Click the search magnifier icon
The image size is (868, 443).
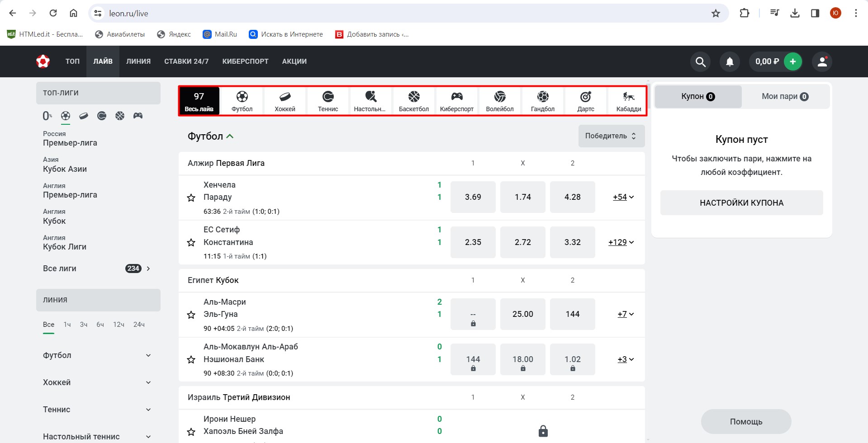700,62
